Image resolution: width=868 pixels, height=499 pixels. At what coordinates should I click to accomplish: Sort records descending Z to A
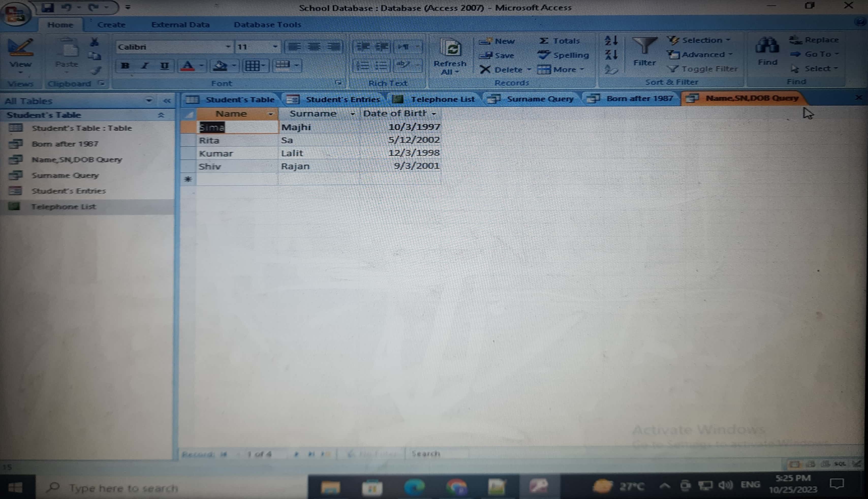point(611,55)
